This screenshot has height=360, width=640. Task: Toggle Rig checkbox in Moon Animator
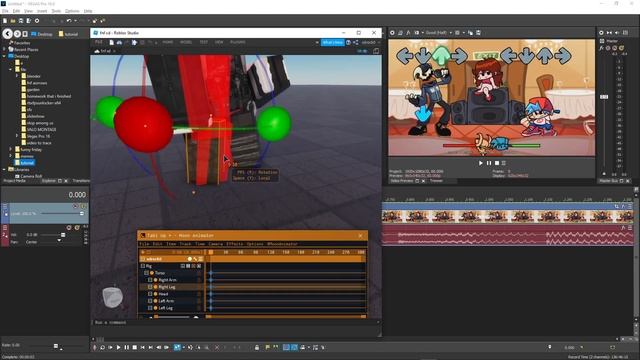(143, 266)
